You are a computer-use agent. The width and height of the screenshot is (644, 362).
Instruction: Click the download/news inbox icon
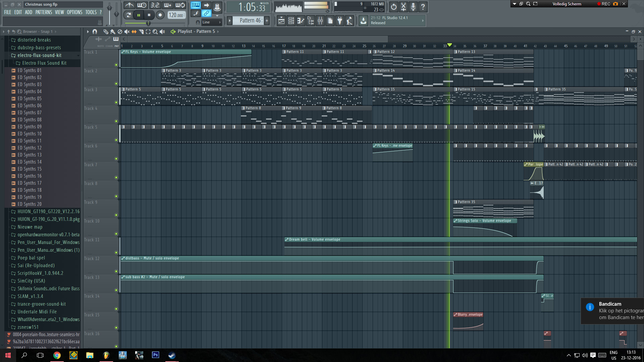click(363, 21)
